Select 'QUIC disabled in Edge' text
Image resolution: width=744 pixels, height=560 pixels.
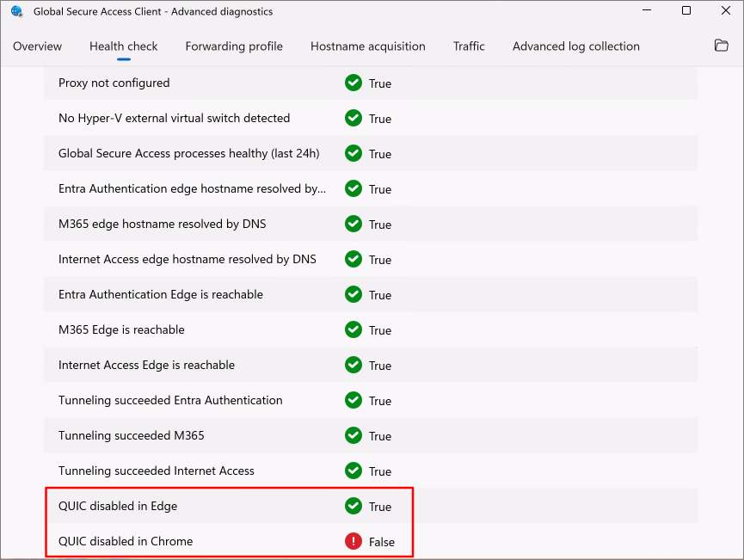pyautogui.click(x=118, y=506)
